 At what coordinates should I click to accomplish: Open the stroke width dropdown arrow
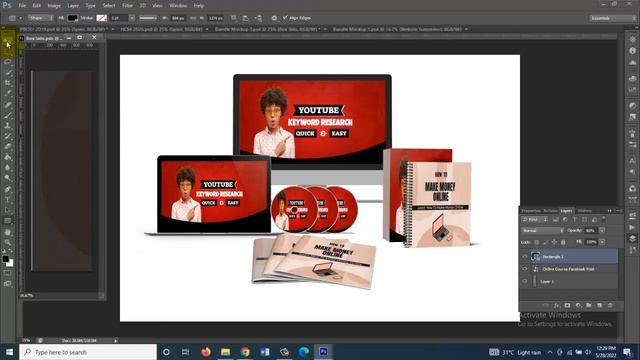(x=132, y=18)
